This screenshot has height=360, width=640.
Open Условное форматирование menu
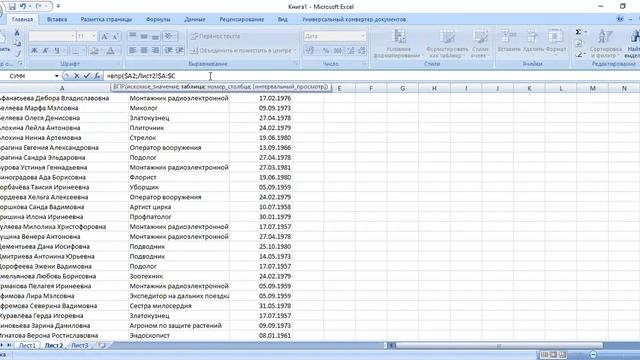tap(398, 44)
